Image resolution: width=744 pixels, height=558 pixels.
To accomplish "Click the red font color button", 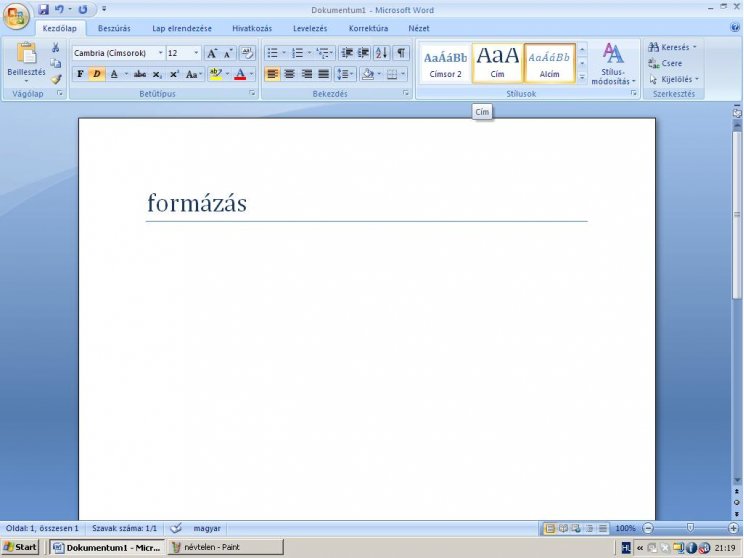I will coord(240,74).
